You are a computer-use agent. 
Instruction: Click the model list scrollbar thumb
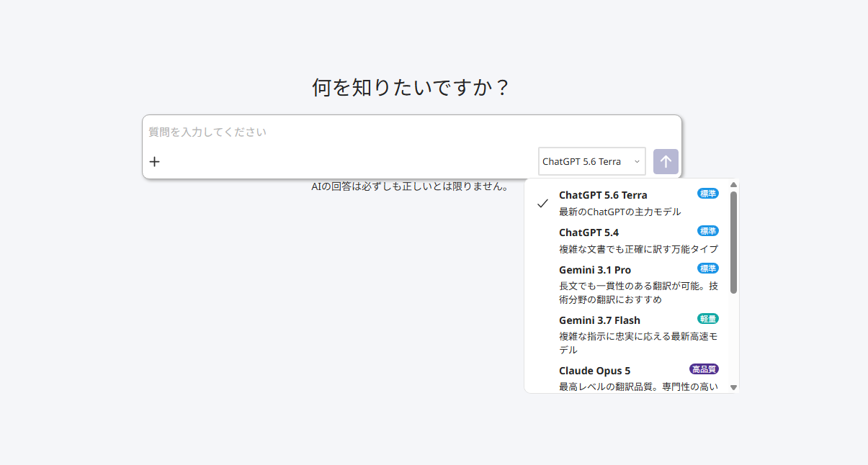point(733,242)
